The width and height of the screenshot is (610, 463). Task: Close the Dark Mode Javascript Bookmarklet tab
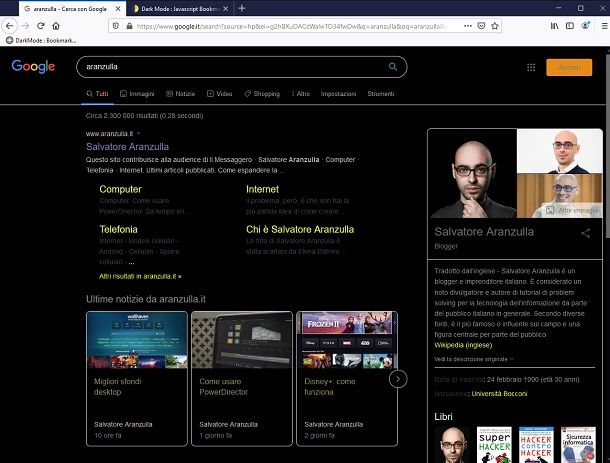pos(225,9)
